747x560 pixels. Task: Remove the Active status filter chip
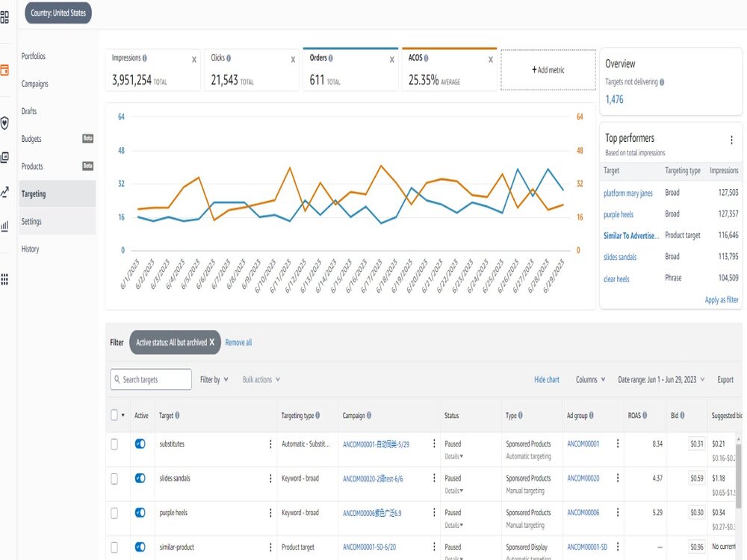[212, 342]
